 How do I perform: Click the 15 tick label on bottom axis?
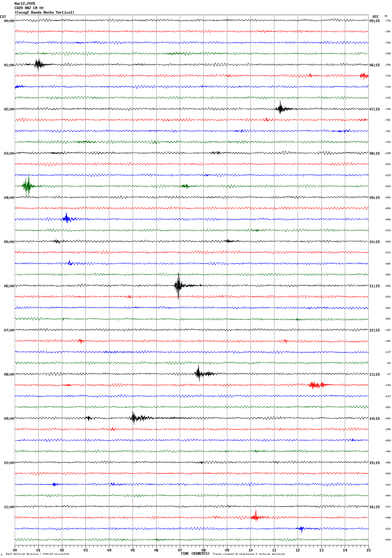tap(368, 550)
